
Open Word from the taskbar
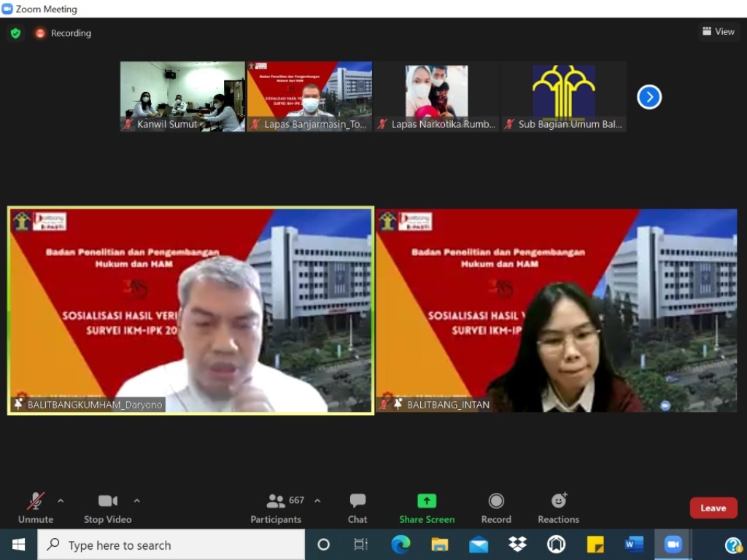(634, 545)
